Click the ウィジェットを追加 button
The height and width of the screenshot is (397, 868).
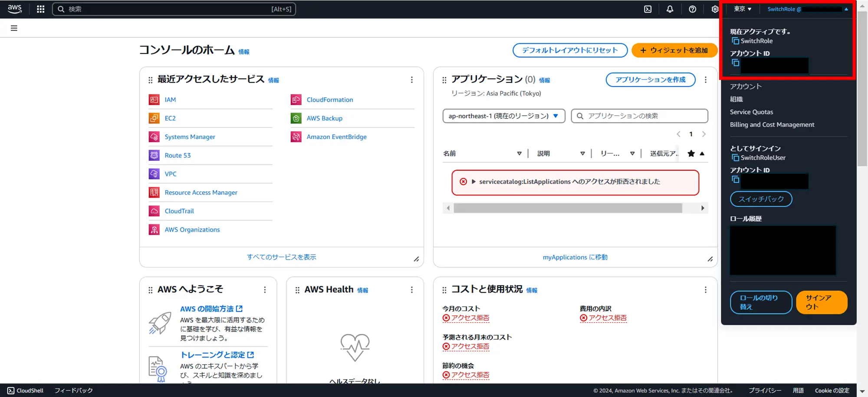(674, 50)
